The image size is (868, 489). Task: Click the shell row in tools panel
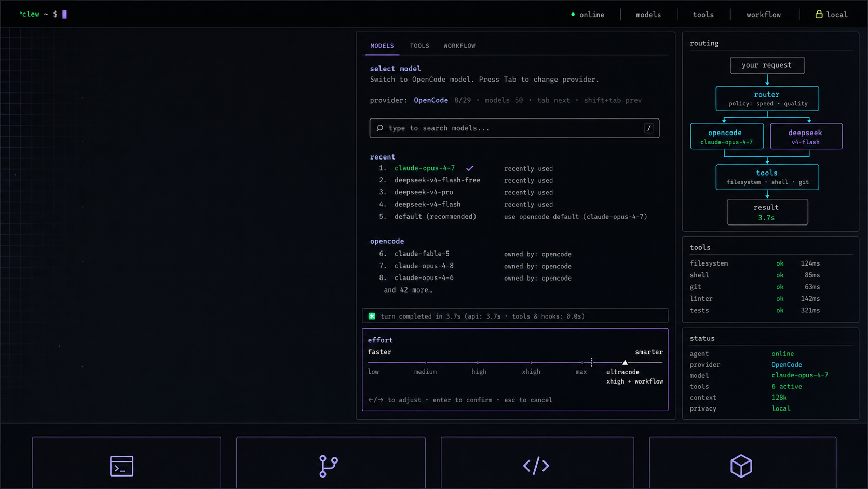pos(755,275)
